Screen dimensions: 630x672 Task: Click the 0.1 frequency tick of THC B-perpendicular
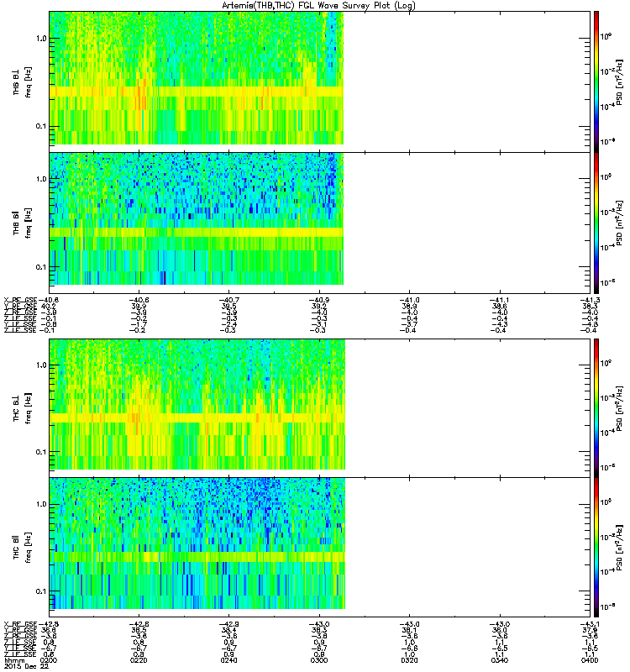(41, 452)
